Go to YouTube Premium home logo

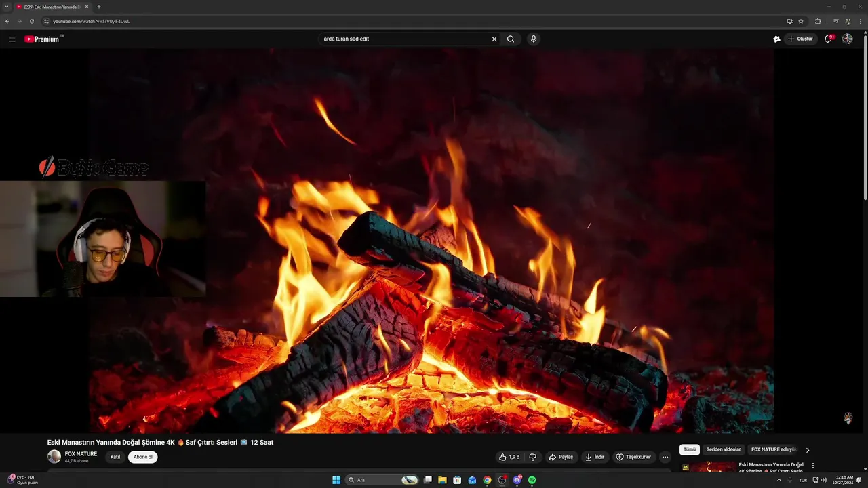[43, 39]
